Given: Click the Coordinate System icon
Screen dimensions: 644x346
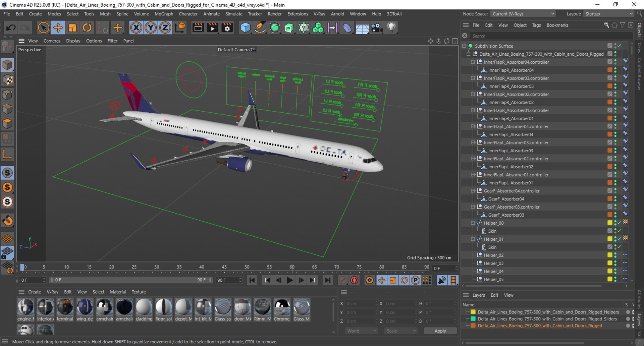Looking at the screenshot, I should (180, 27).
